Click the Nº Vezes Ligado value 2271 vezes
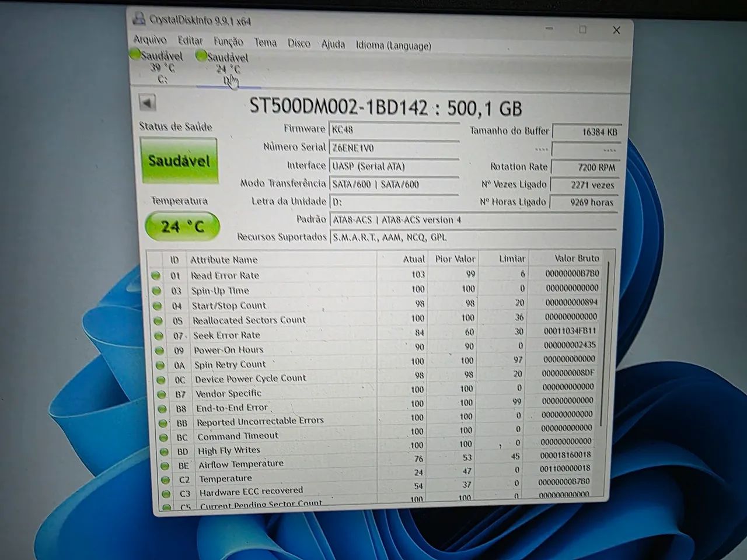The image size is (747, 560). click(x=585, y=185)
